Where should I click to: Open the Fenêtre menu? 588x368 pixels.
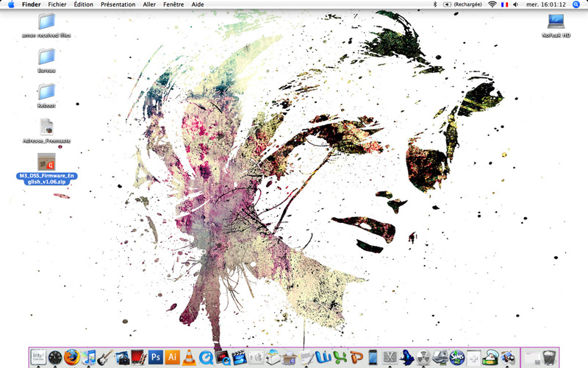173,4
